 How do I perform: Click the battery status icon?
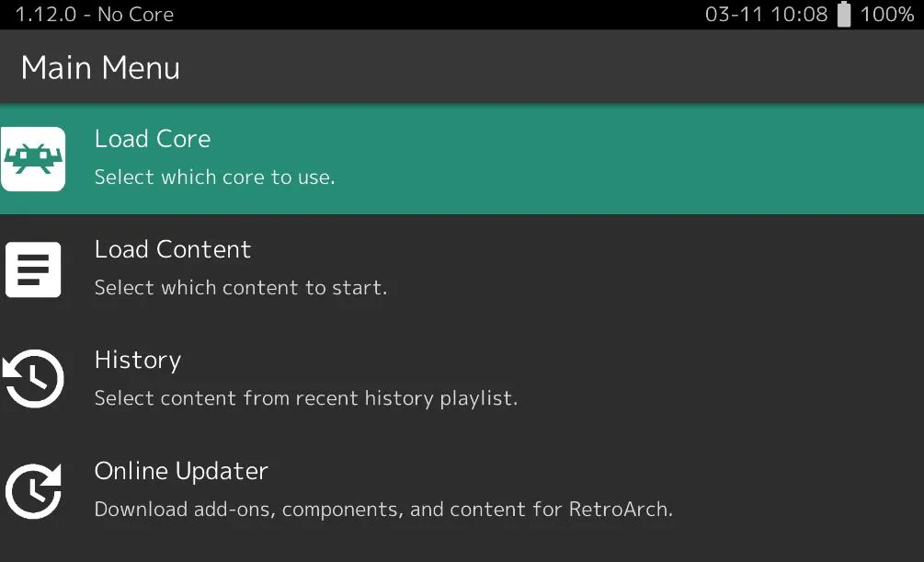tap(842, 14)
